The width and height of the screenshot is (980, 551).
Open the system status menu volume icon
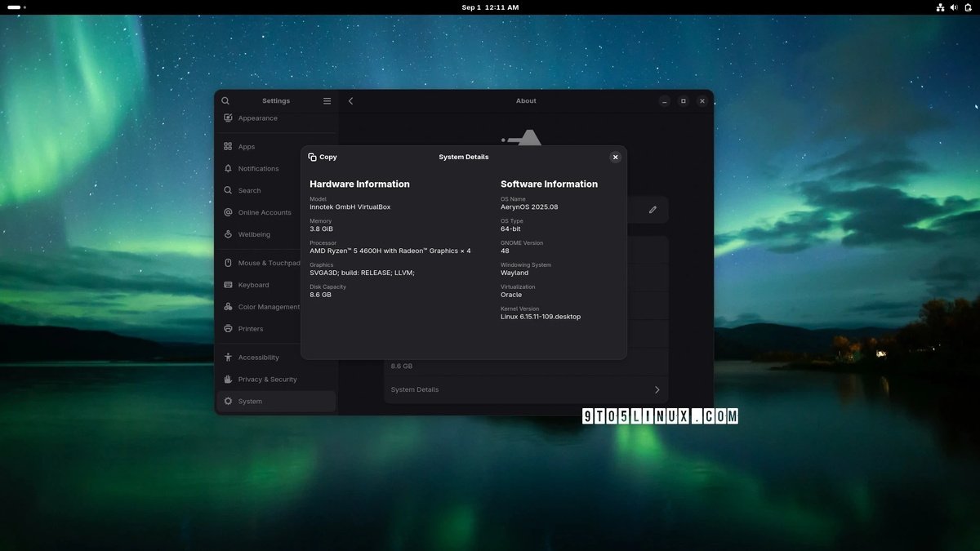(954, 7)
